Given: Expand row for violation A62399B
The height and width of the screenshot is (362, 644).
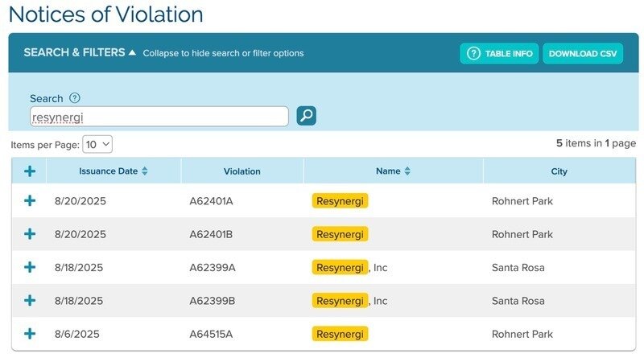Looking at the screenshot, I should 30,300.
